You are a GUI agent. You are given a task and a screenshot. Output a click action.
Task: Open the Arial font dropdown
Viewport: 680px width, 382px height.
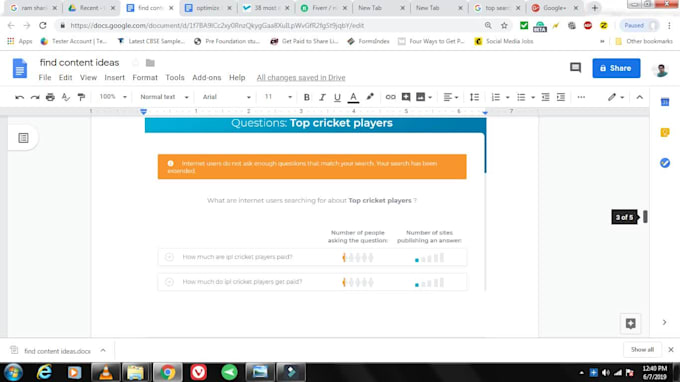(x=226, y=97)
